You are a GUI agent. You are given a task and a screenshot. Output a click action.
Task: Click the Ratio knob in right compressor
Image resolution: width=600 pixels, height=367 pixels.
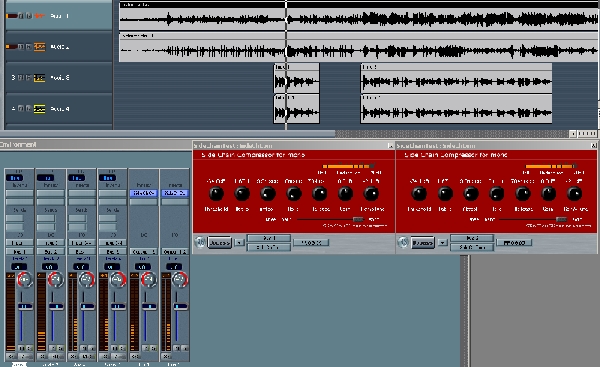[x=445, y=194]
